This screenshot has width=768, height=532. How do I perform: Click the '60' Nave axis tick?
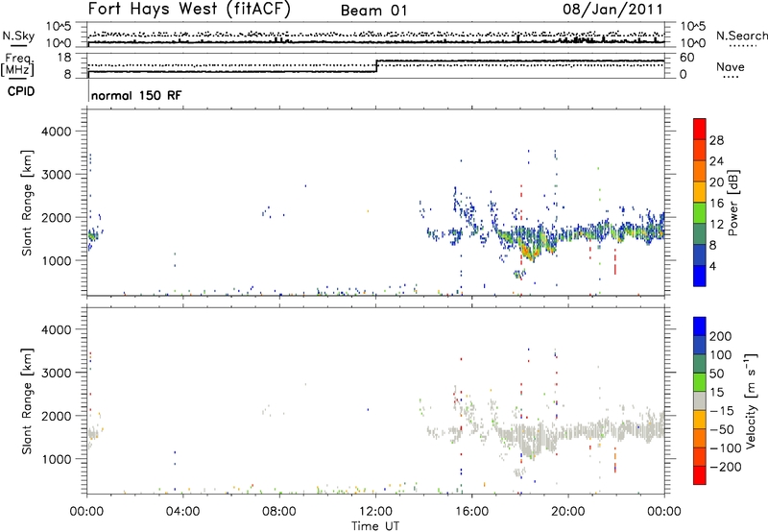click(686, 58)
